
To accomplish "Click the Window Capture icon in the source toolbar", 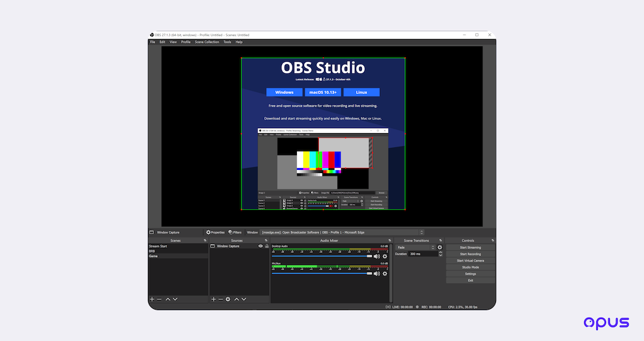I will (151, 232).
